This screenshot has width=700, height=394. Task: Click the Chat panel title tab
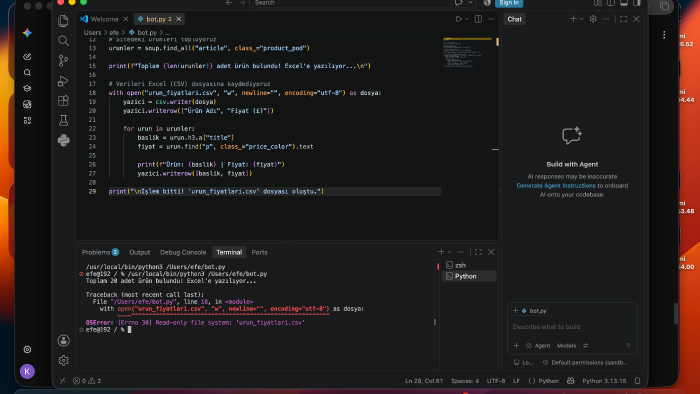[514, 19]
